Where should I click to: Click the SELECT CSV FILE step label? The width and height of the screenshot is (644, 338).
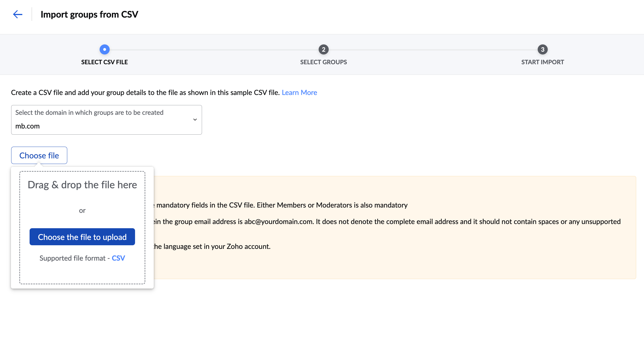(x=104, y=62)
